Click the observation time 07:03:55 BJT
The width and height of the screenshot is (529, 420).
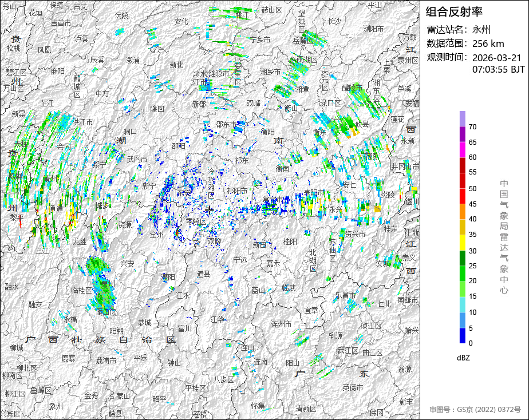point(498,69)
